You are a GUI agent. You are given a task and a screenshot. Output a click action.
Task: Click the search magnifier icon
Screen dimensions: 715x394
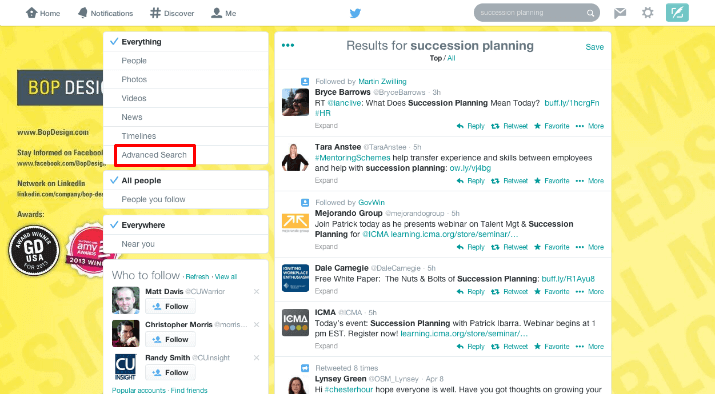pyautogui.click(x=590, y=13)
